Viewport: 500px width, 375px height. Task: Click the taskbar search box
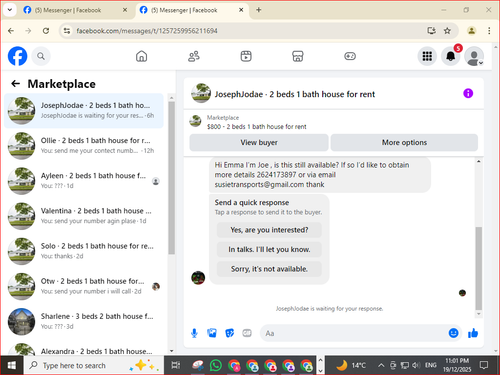click(94, 365)
